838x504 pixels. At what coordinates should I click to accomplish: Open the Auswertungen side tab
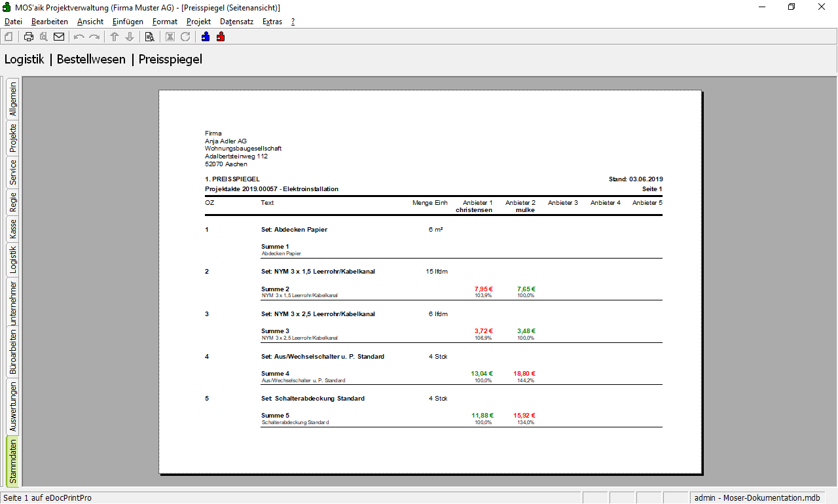pos(13,406)
